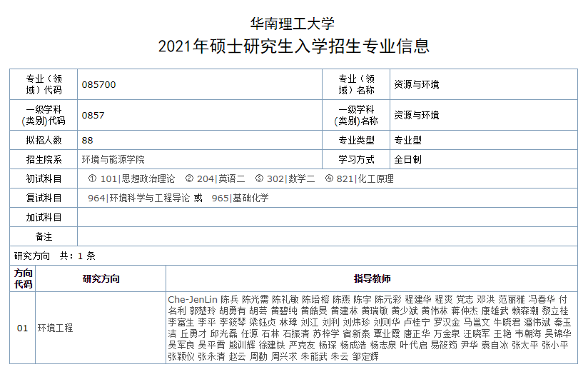Click advisor name Che-JenLin
588x372 pixels.
tap(193, 300)
